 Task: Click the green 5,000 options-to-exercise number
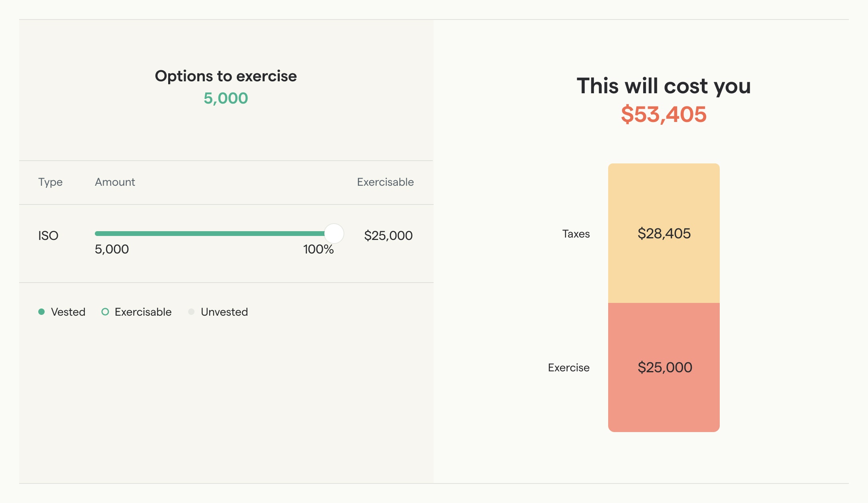coord(226,98)
